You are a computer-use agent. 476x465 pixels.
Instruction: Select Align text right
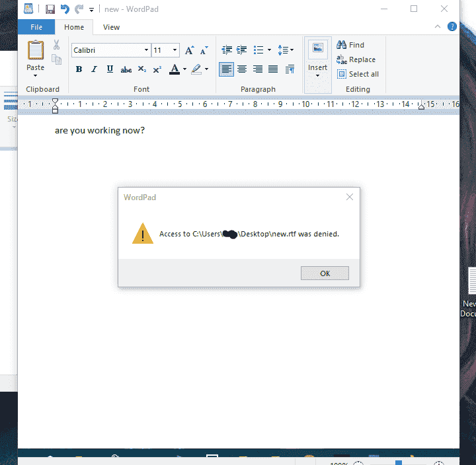(x=257, y=69)
